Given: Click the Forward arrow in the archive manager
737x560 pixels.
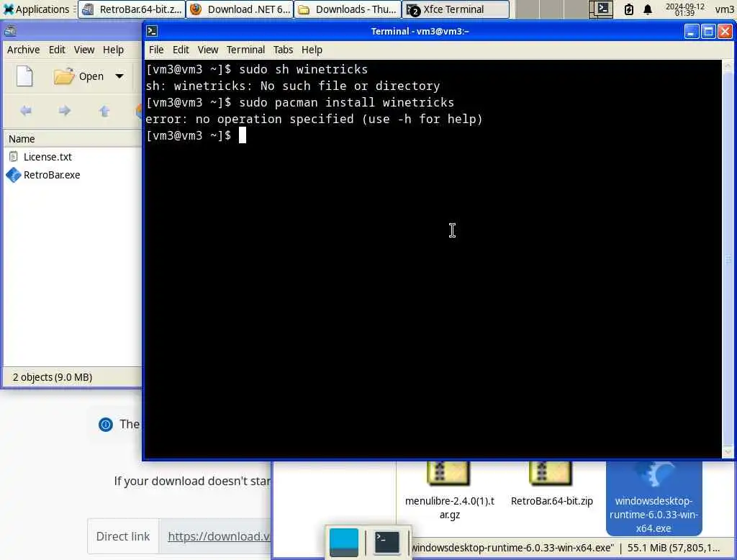Looking at the screenshot, I should pos(65,111).
